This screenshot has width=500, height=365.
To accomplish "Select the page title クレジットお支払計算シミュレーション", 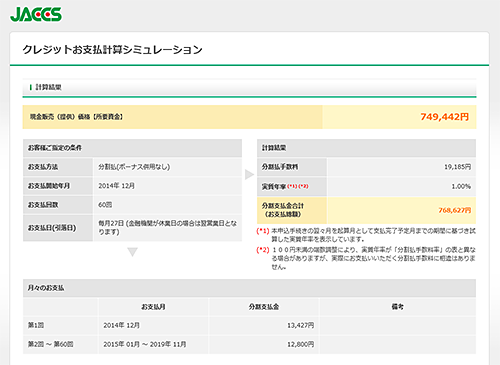I will (x=113, y=50).
